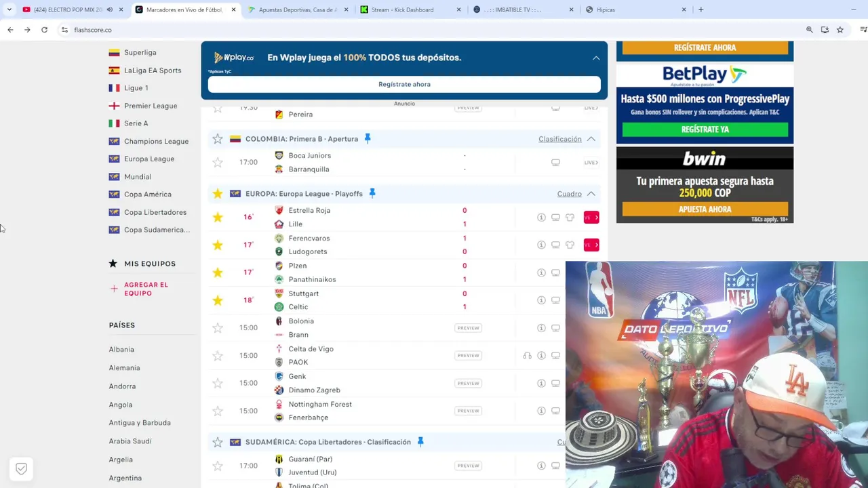Open info icon for Plzen match

(x=541, y=272)
